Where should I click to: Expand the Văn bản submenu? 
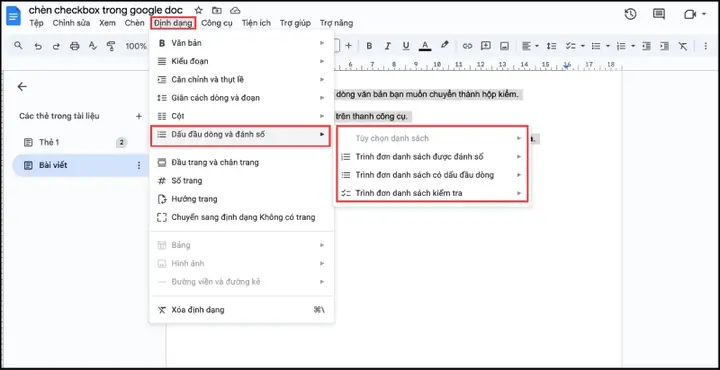coord(242,43)
